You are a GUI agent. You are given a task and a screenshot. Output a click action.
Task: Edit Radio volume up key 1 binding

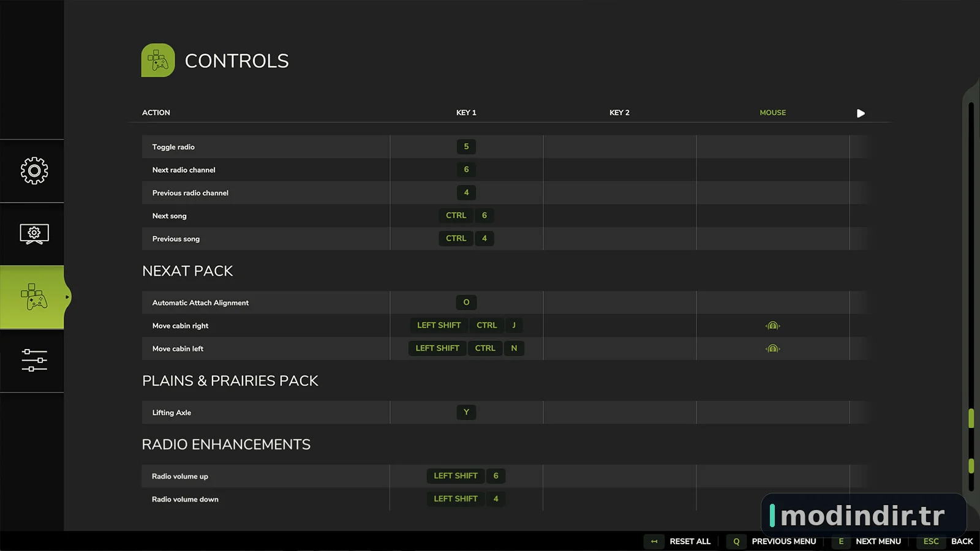(466, 476)
